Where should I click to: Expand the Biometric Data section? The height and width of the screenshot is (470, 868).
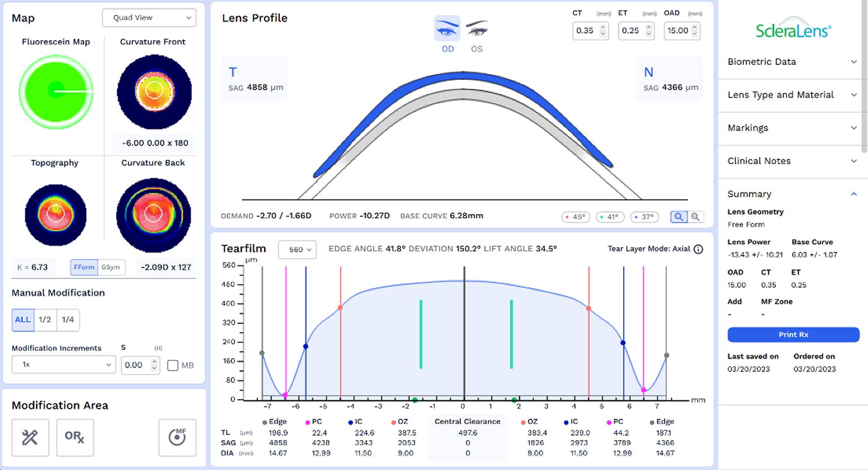792,62
